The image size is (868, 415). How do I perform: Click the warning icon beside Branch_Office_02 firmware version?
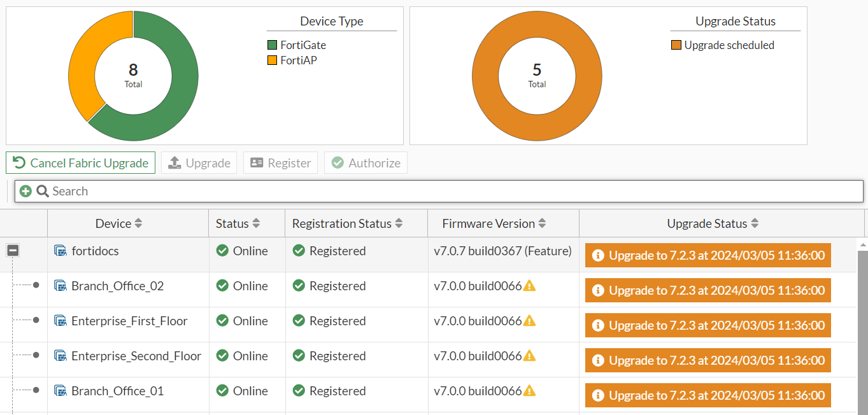[530, 286]
